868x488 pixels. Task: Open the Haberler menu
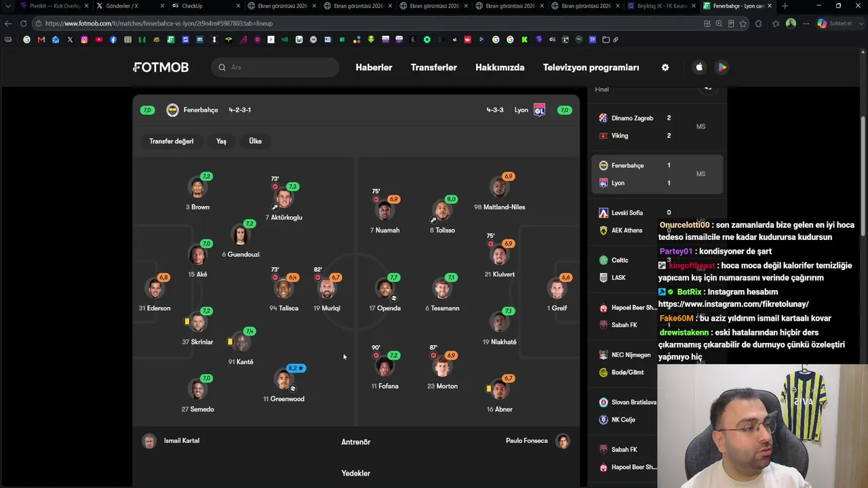click(x=374, y=67)
